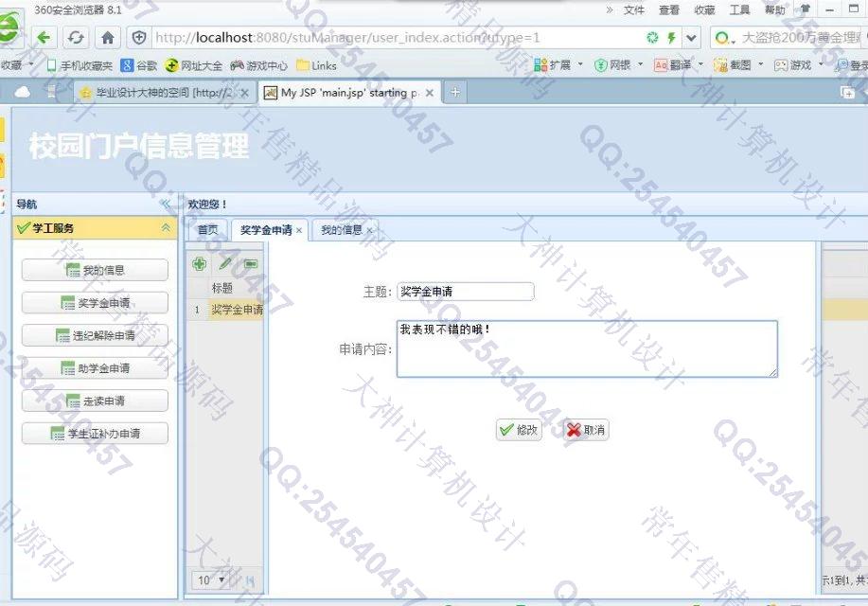Open the 网址大全 bookmark
This screenshot has height=606, width=868.
coord(194,65)
